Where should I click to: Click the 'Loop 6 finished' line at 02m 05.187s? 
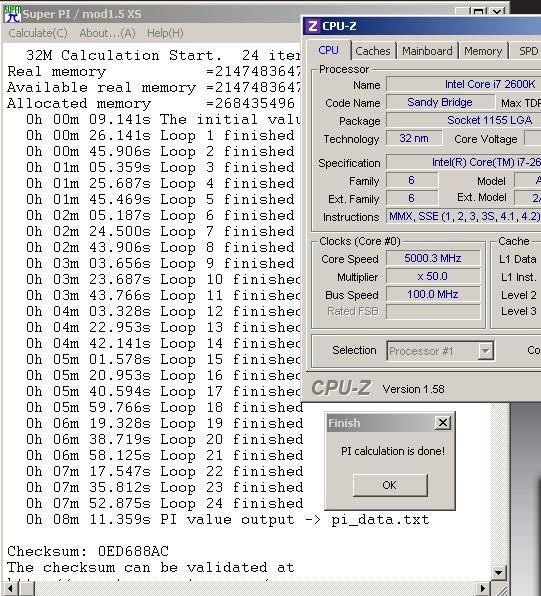[160, 215]
